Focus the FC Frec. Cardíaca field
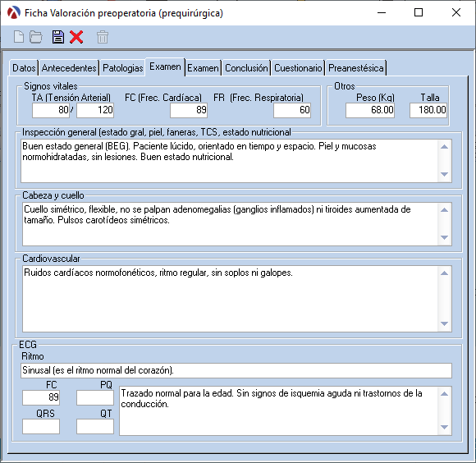Screen dimensions: 476x463 [x=189, y=110]
